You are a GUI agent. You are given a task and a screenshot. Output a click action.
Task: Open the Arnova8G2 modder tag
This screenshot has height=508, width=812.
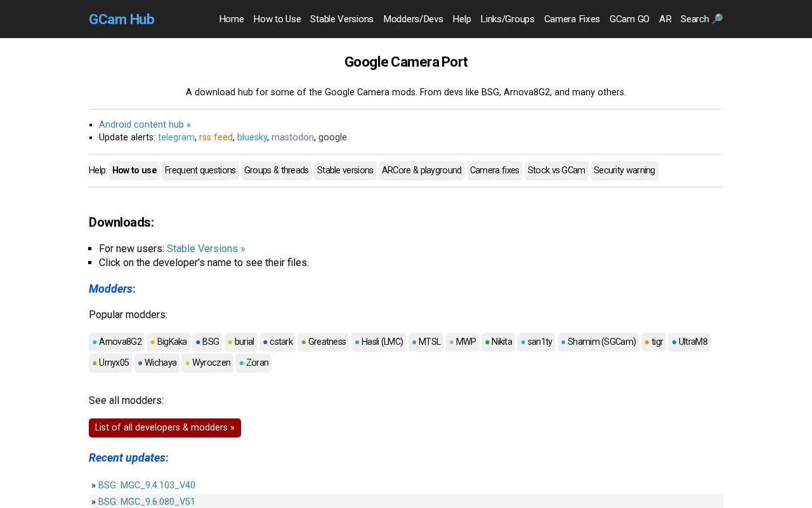[117, 342]
